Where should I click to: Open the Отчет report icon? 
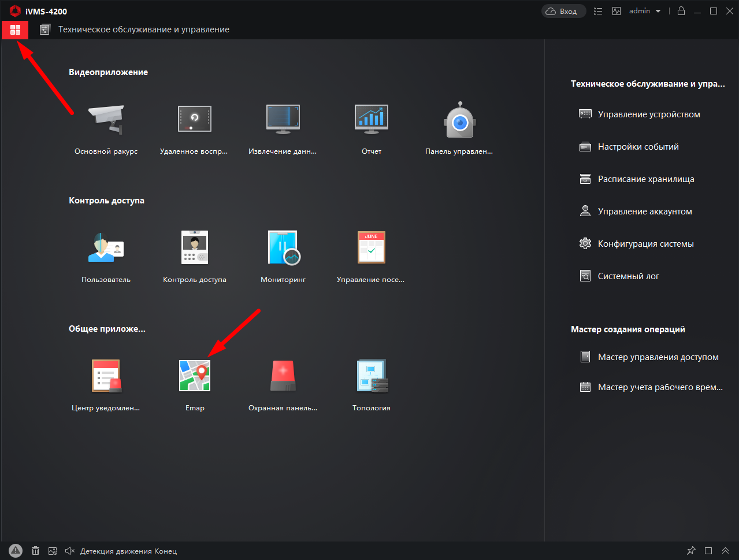pos(371,120)
